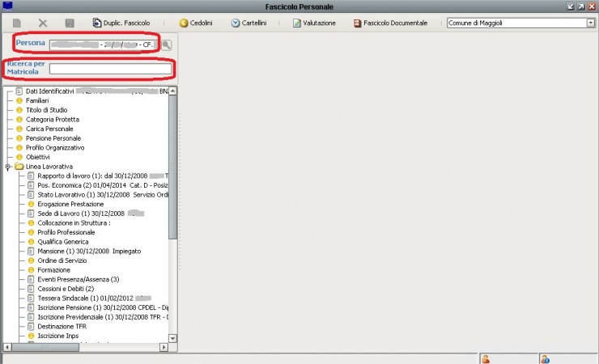This screenshot has width=599, height=364.
Task: Open Duplic. Fascicolo from toolbar
Action: pyautogui.click(x=121, y=23)
